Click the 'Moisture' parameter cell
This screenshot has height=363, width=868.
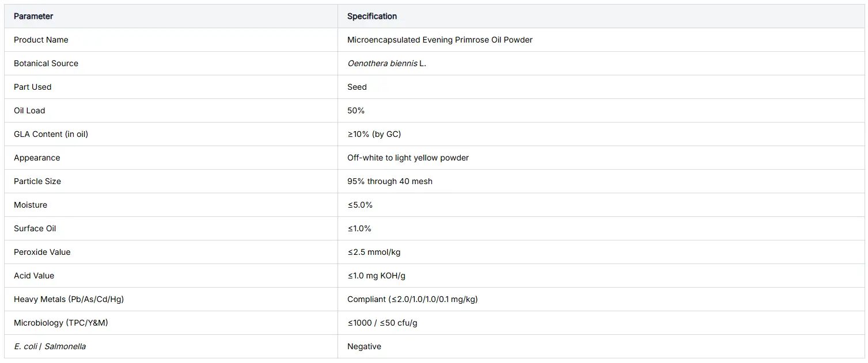(171, 205)
